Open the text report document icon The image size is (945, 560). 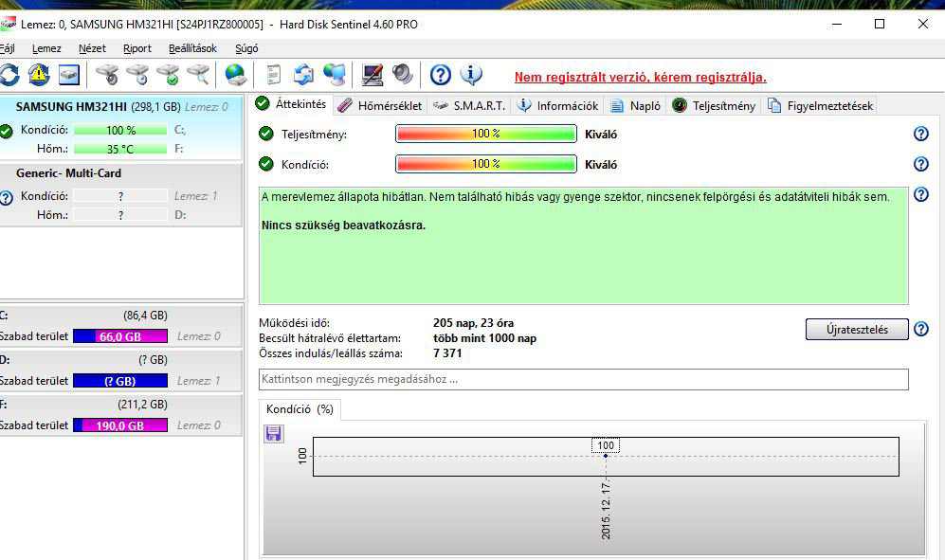(274, 76)
